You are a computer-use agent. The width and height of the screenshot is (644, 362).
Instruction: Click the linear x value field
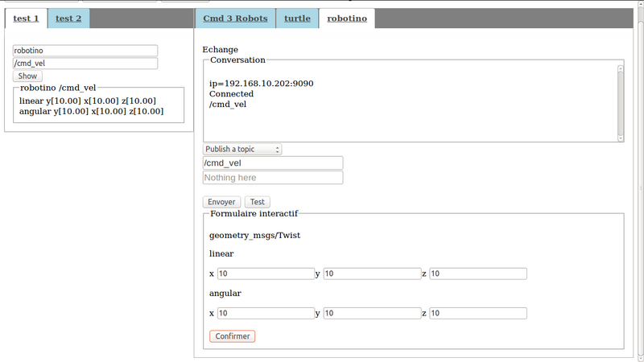[265, 274]
